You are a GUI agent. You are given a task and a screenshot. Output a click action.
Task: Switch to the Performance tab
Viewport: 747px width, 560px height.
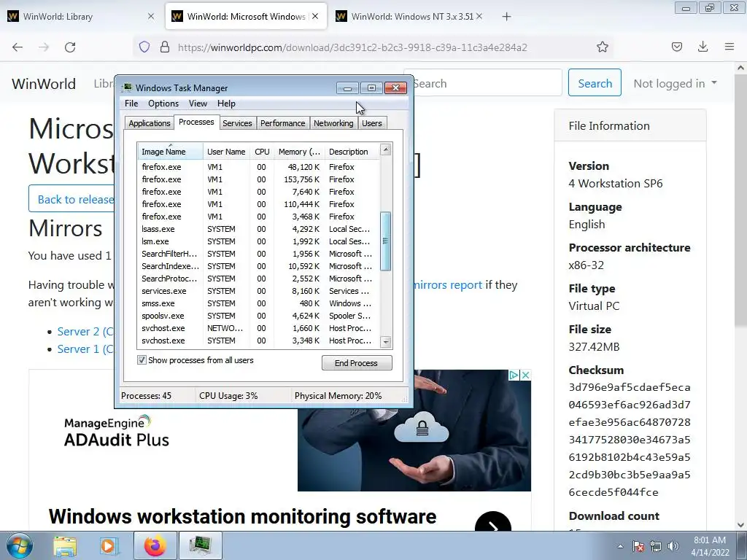pos(282,122)
